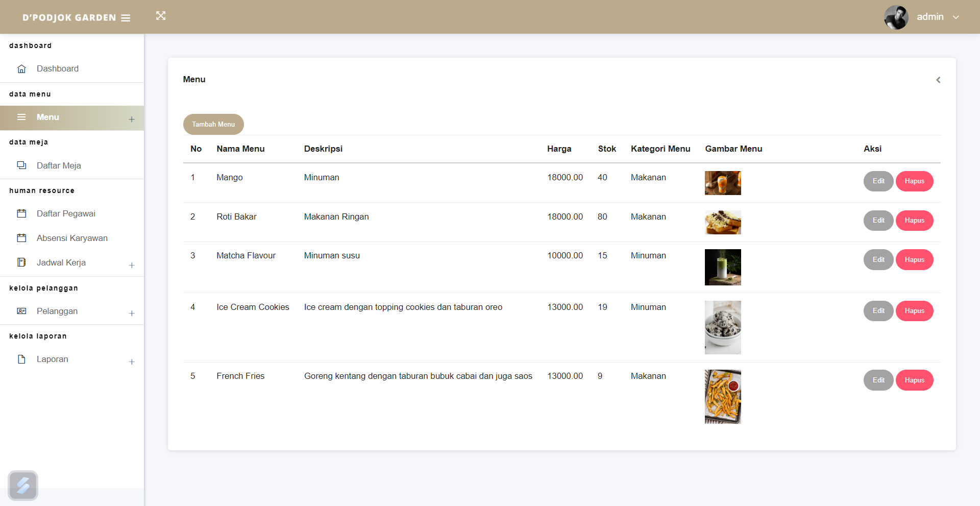The height and width of the screenshot is (506, 980).
Task: Toggle sidebar with the hamburger icon
Action: [126, 18]
